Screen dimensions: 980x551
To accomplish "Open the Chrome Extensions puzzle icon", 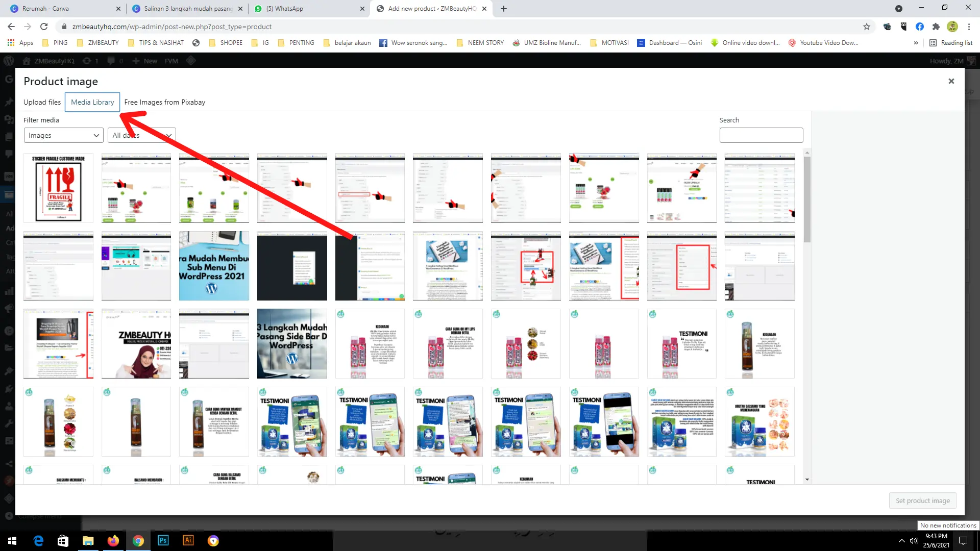I will tap(936, 27).
